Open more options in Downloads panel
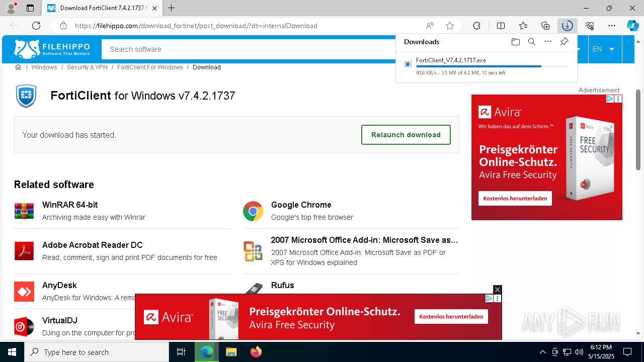This screenshot has width=644, height=362. point(548,42)
